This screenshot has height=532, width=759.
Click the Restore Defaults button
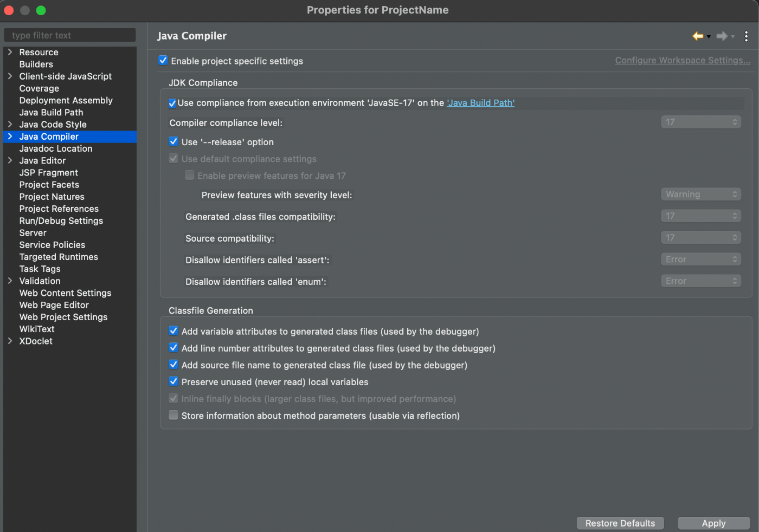[620, 523]
